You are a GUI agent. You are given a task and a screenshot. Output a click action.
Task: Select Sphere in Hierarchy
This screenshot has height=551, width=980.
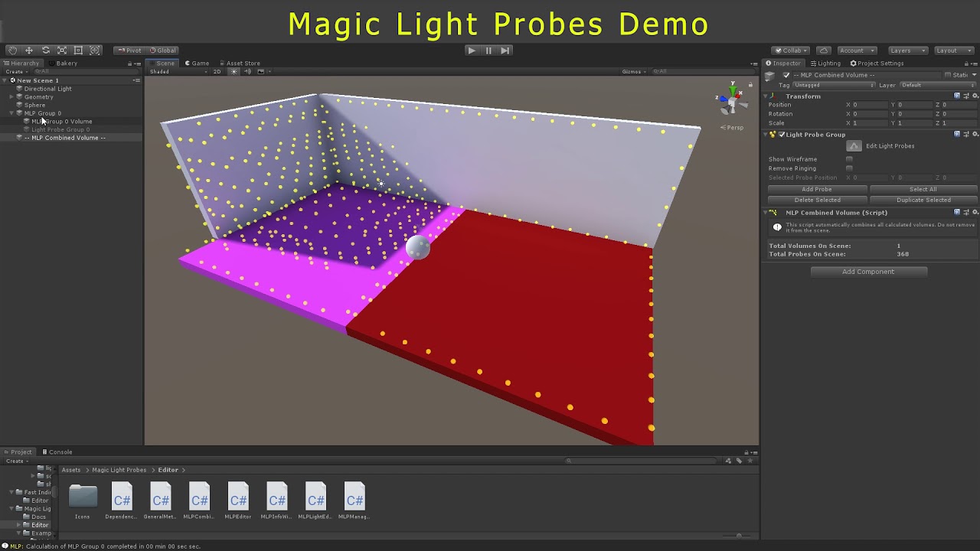tap(34, 106)
